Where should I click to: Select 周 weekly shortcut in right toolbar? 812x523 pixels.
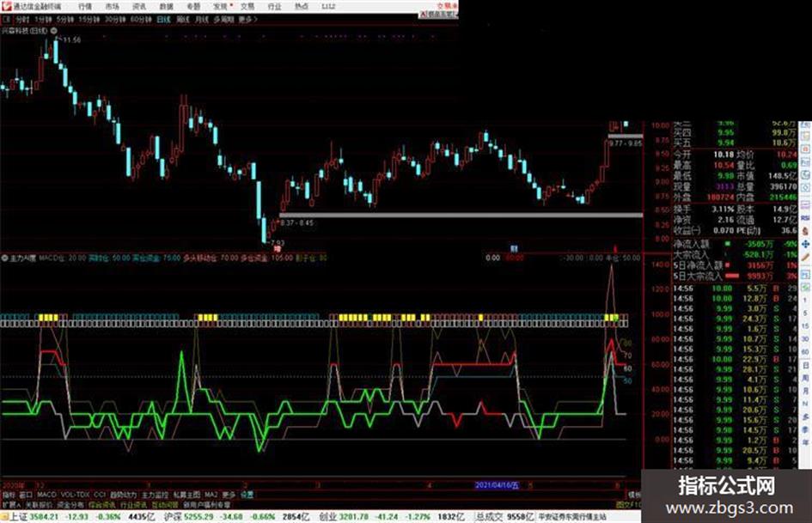point(805,378)
